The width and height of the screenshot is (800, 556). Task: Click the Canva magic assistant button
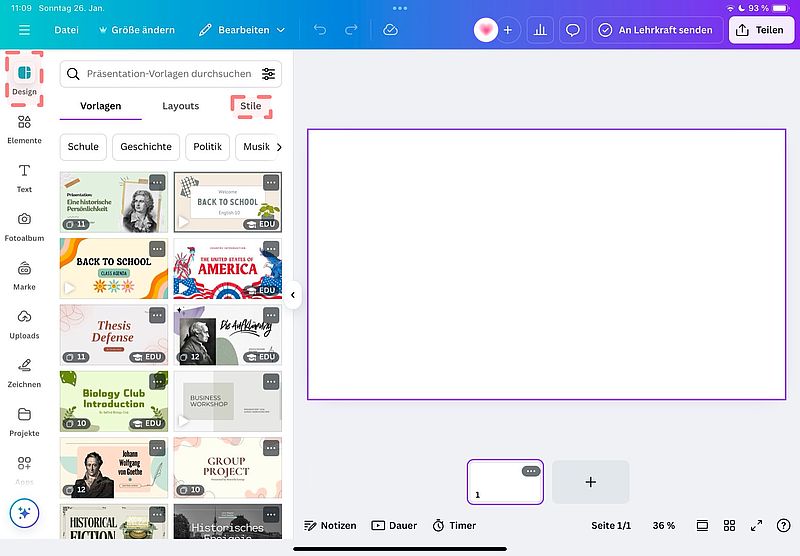(x=24, y=513)
